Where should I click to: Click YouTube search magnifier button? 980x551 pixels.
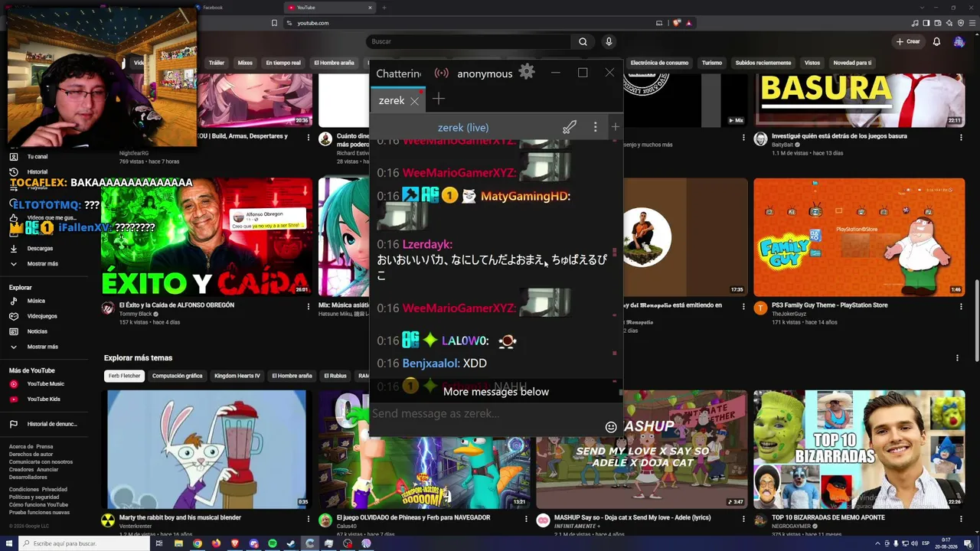point(583,41)
